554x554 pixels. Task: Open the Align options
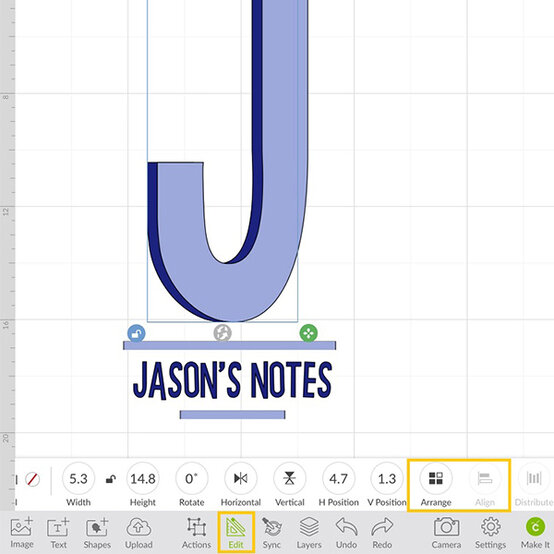point(485,479)
